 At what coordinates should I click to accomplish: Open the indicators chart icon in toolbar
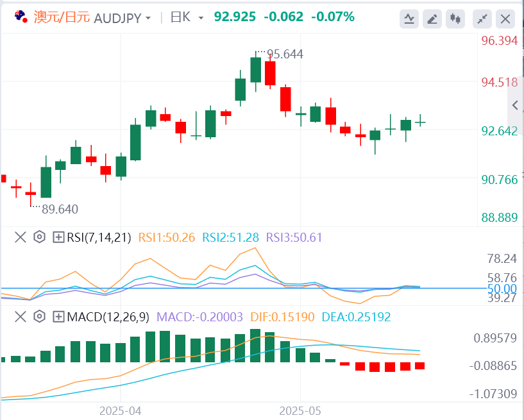pyautogui.click(x=409, y=19)
